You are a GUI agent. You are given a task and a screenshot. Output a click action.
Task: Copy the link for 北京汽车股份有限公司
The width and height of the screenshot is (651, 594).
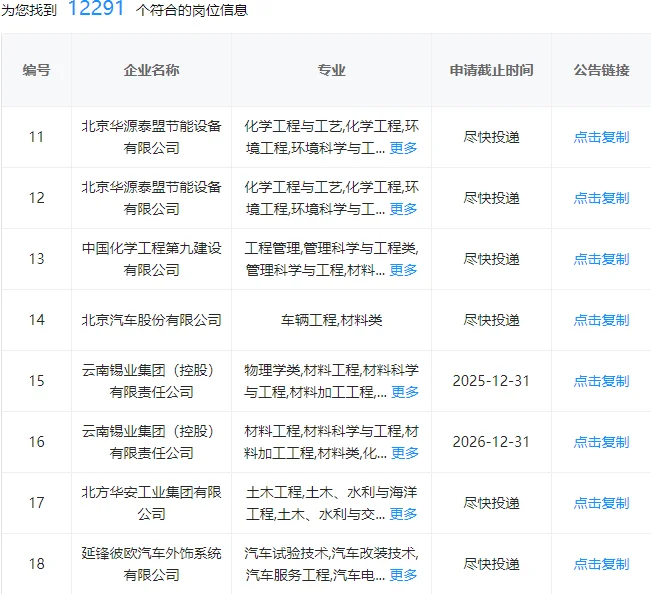[601, 320]
